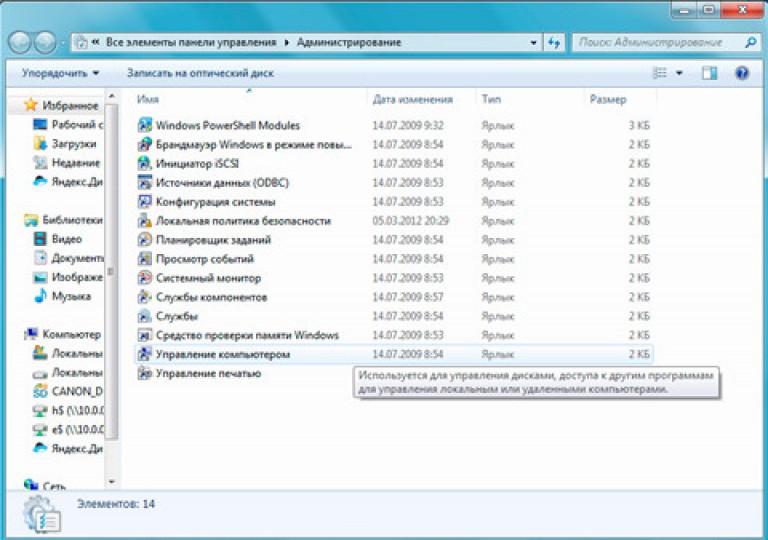Sort by the Имя column header
Viewport: 768px width, 540px height.
click(x=147, y=99)
